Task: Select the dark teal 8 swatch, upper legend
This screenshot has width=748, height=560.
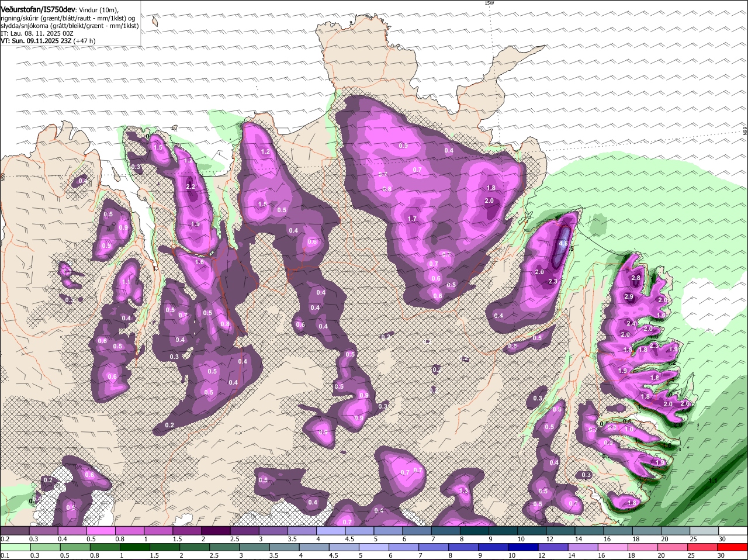Action: coord(475,531)
